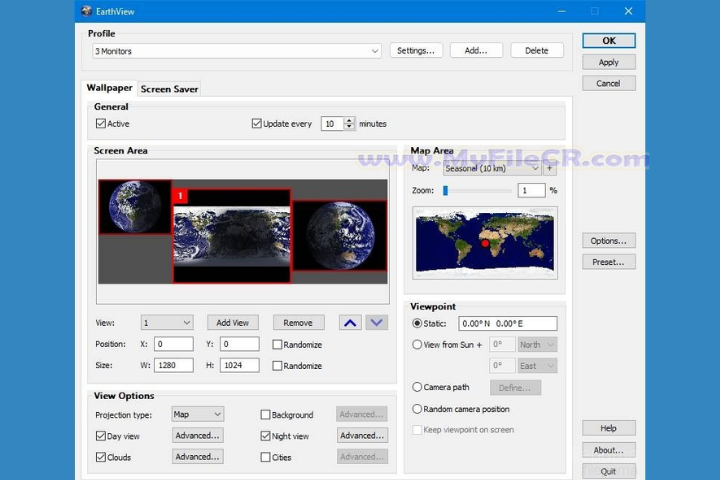Open the North direction dropdown
720x480 pixels.
pyautogui.click(x=537, y=344)
